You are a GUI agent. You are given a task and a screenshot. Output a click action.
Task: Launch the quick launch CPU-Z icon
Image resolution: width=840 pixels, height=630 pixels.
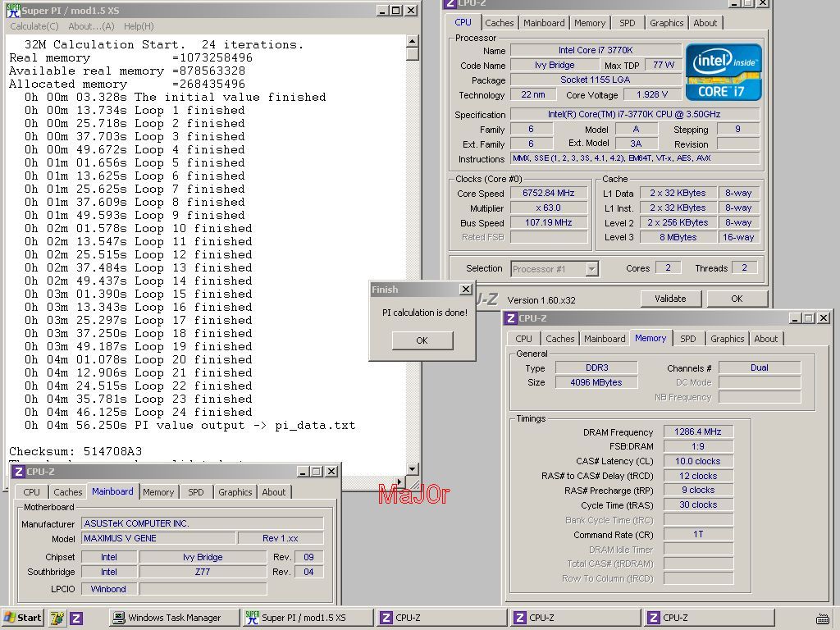[76, 619]
